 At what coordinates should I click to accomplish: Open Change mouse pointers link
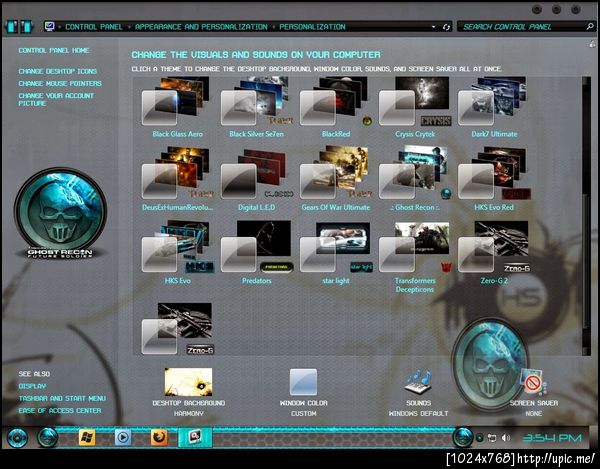click(60, 83)
